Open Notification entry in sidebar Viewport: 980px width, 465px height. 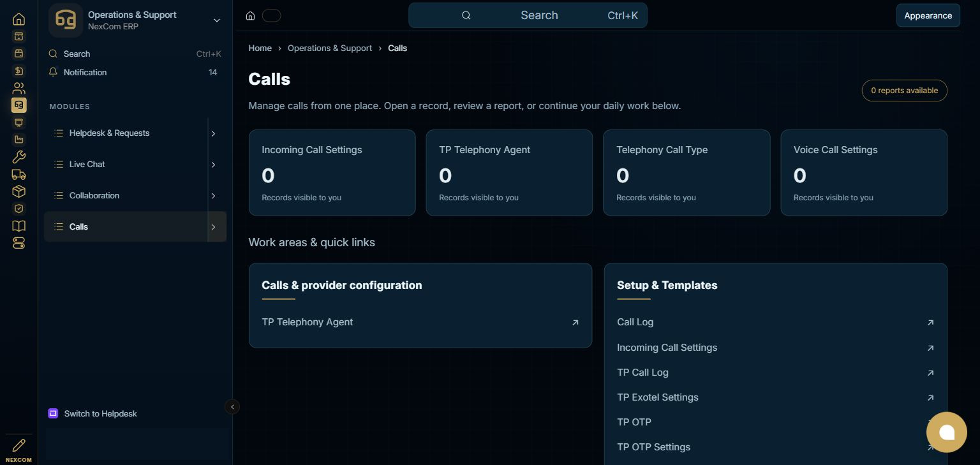(x=135, y=72)
